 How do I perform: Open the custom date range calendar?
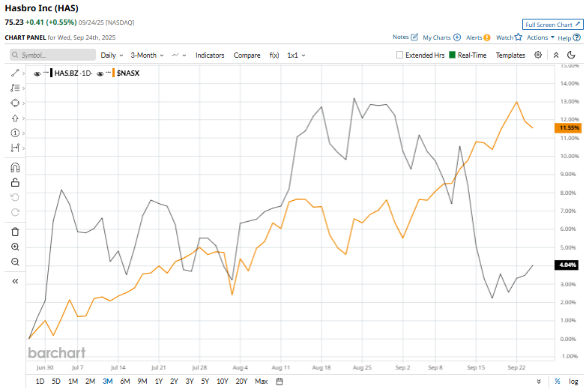point(280,382)
